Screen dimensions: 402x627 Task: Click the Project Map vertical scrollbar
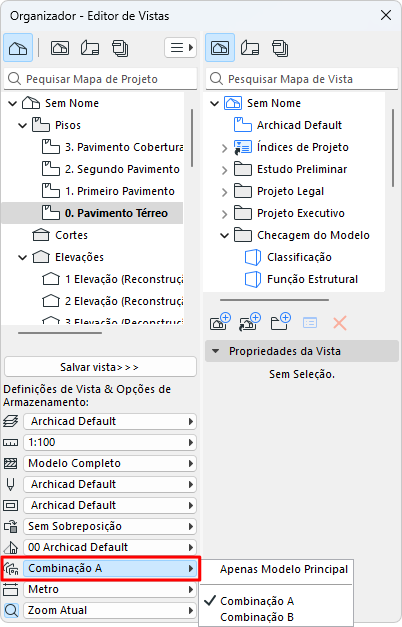coord(192,138)
